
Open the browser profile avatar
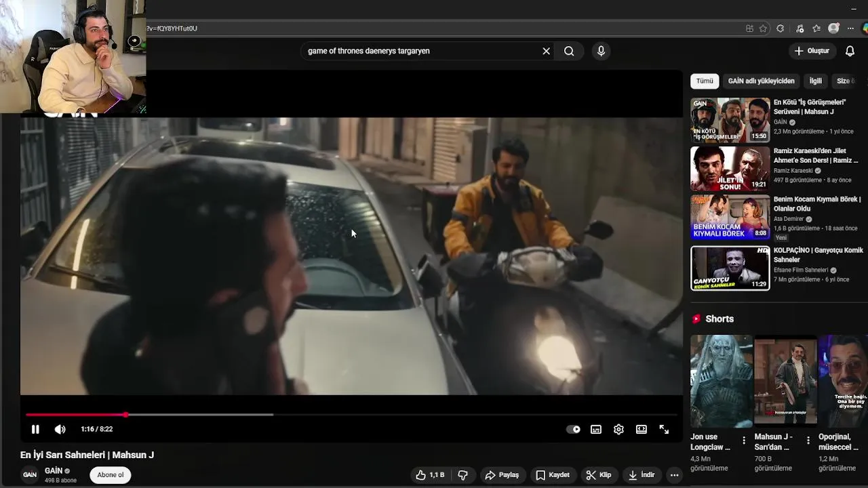click(x=833, y=28)
